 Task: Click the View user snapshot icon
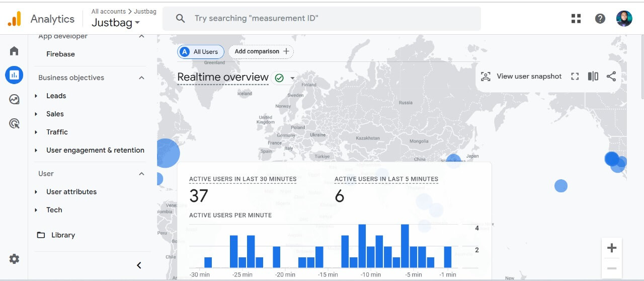486,77
